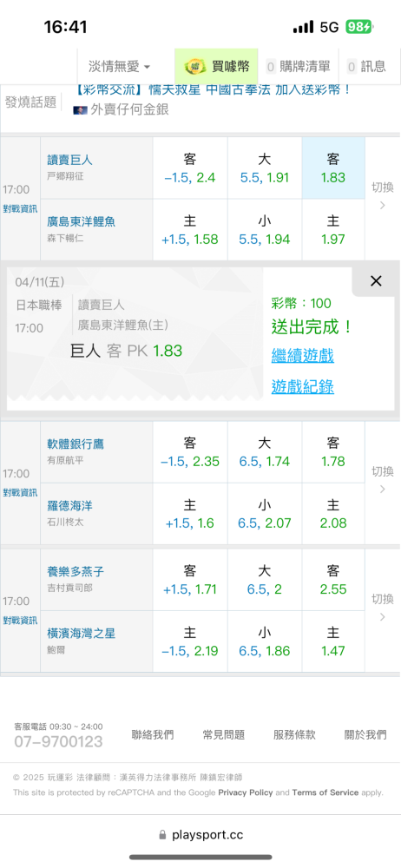Image resolution: width=401 pixels, height=868 pixels.
Task: Select 大 5.5, 1.91 over option
Action: pos(264,168)
